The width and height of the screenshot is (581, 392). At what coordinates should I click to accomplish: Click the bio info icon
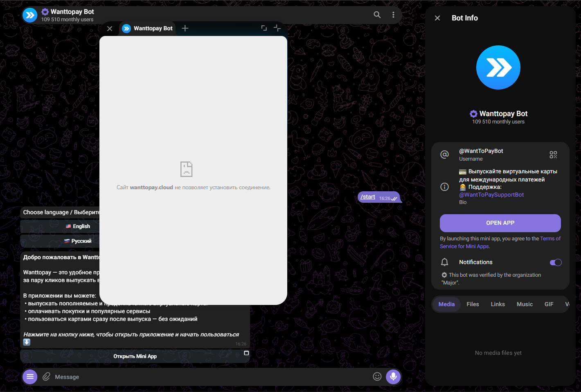[444, 187]
